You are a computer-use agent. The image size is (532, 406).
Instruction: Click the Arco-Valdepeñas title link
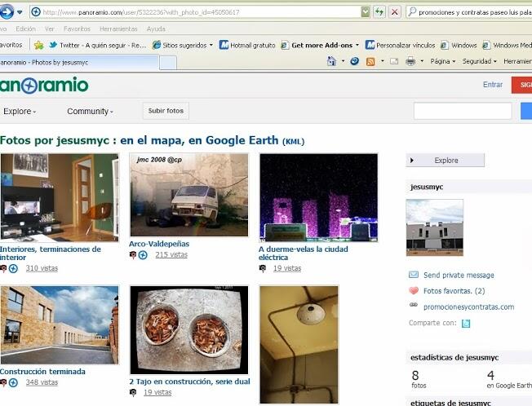click(x=159, y=244)
